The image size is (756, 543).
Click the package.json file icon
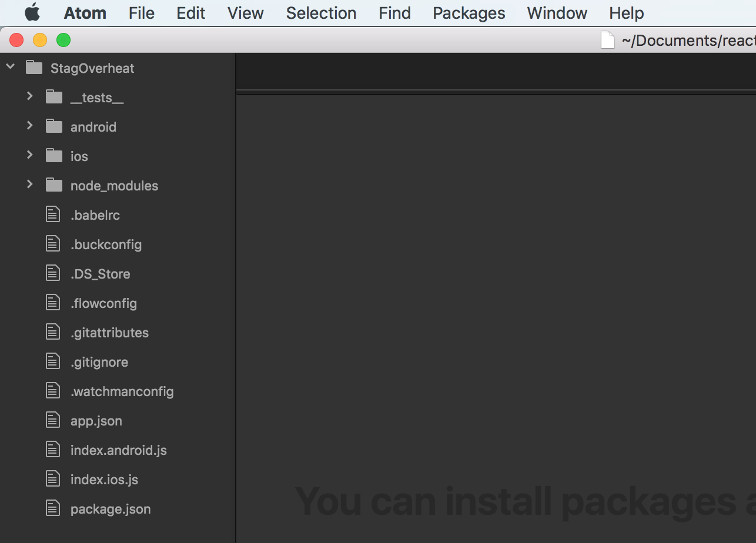53,508
